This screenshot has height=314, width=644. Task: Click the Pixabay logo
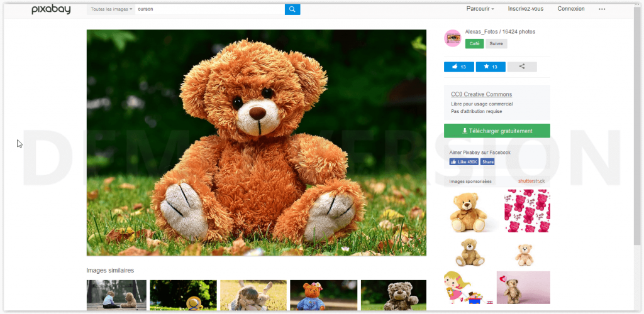[x=51, y=9]
